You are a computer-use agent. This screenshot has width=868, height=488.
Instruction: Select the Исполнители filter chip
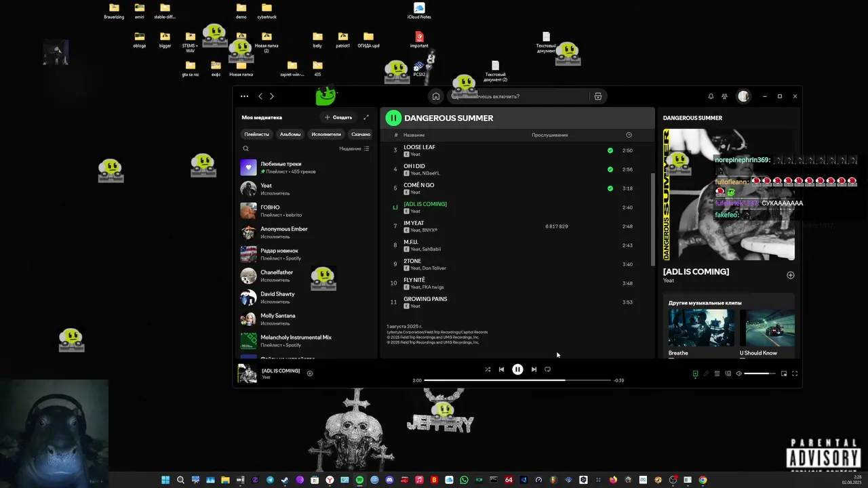[x=326, y=134]
